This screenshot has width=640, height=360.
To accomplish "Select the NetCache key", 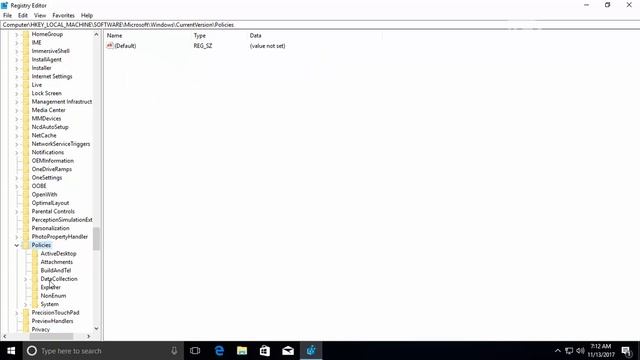I will (44, 136).
